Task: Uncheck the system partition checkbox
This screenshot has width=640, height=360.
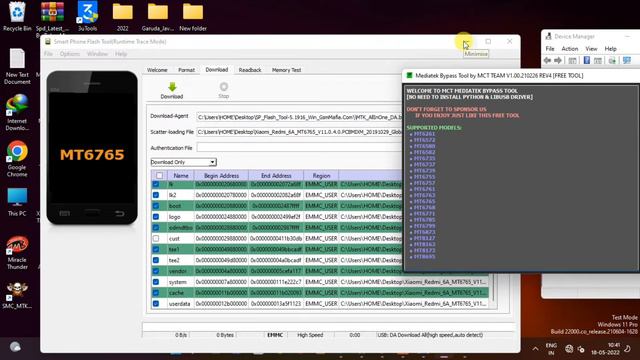Action: pos(156,282)
